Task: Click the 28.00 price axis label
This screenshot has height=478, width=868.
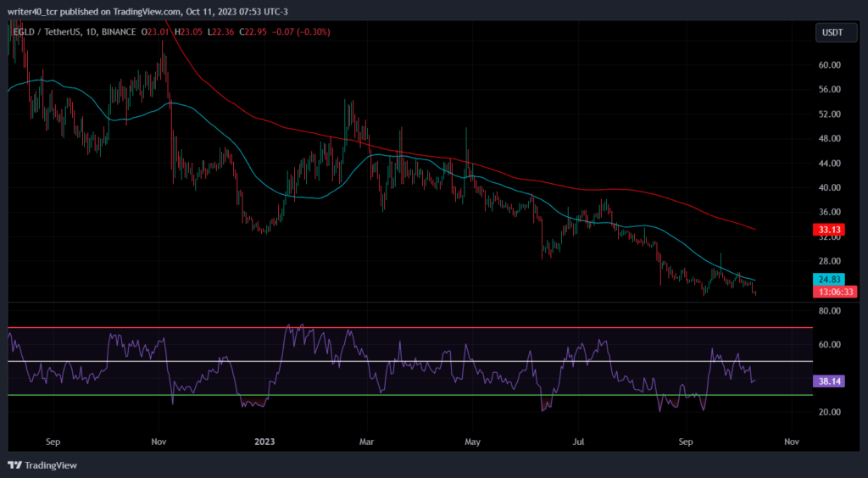Action: tap(829, 261)
